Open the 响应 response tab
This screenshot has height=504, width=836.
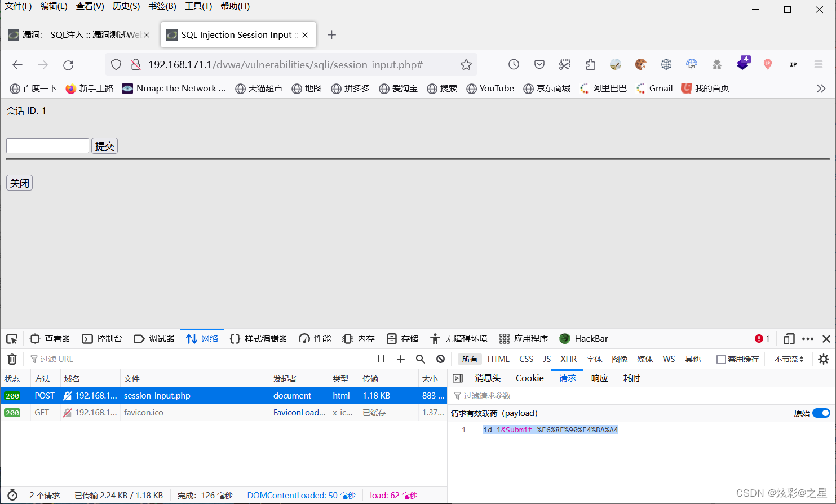(x=600, y=378)
